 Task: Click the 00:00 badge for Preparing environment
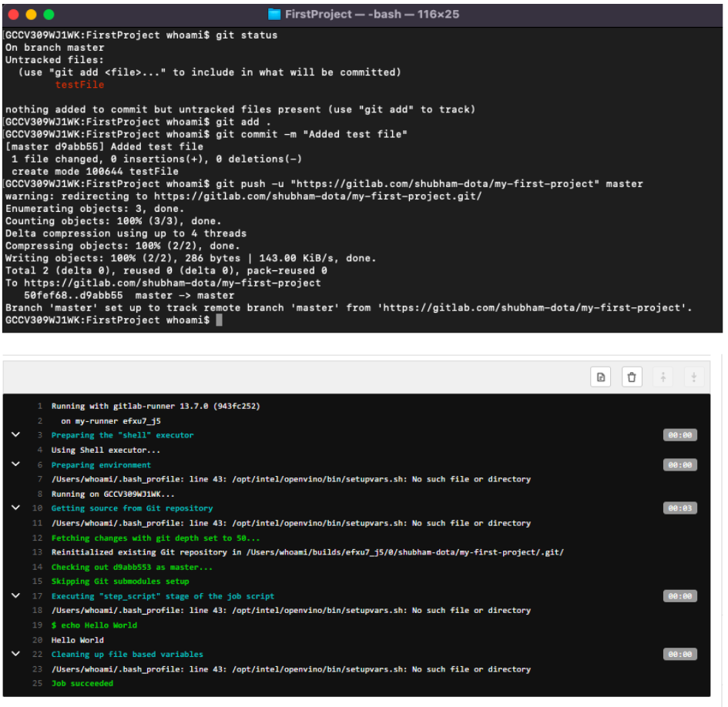[679, 464]
